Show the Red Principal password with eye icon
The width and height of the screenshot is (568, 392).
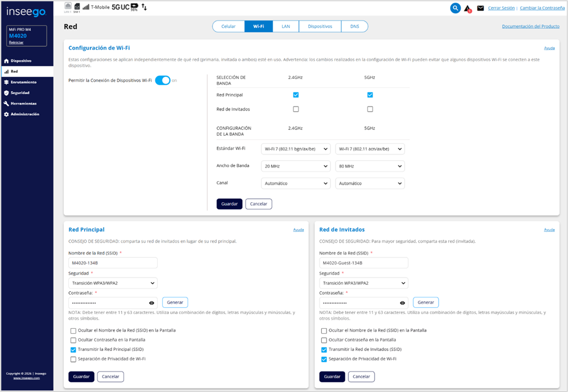pos(152,303)
